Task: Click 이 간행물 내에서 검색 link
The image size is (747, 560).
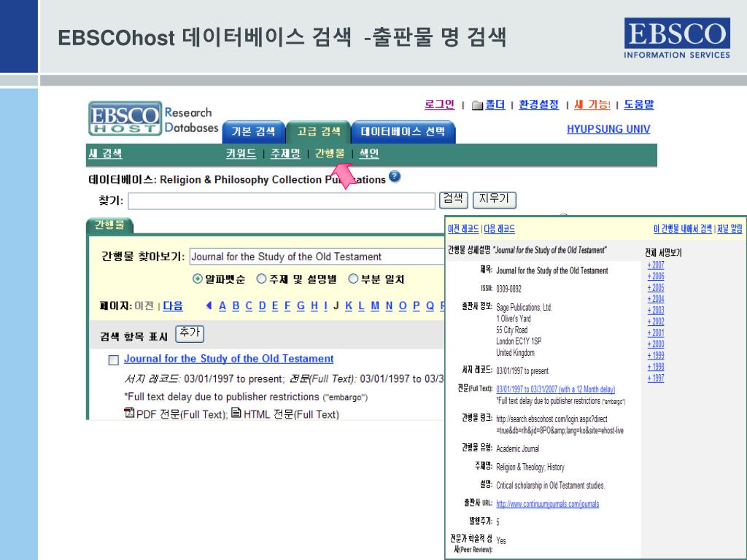Action: pos(683,228)
